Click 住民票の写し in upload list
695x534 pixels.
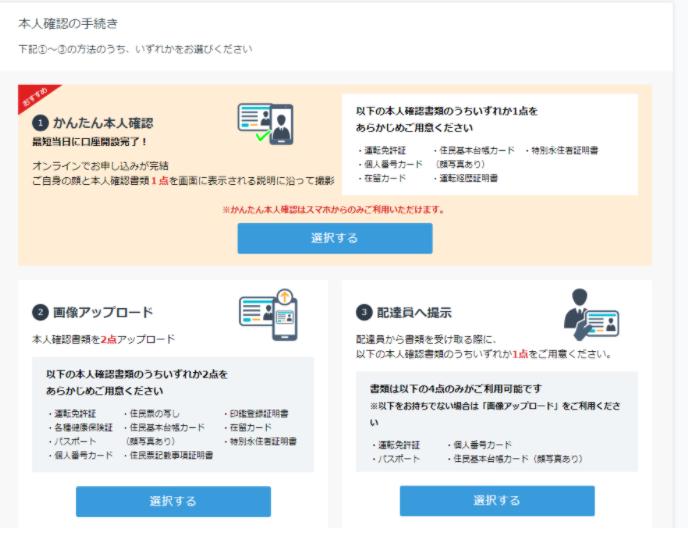(155, 413)
